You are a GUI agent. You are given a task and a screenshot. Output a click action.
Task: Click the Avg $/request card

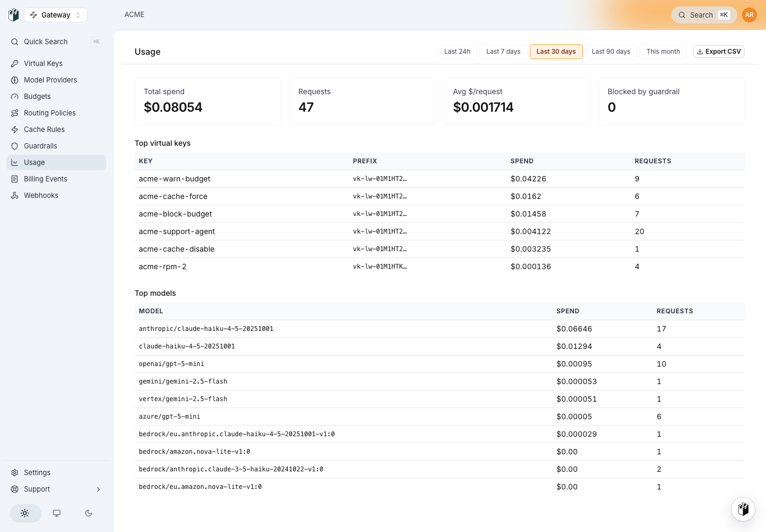517,101
